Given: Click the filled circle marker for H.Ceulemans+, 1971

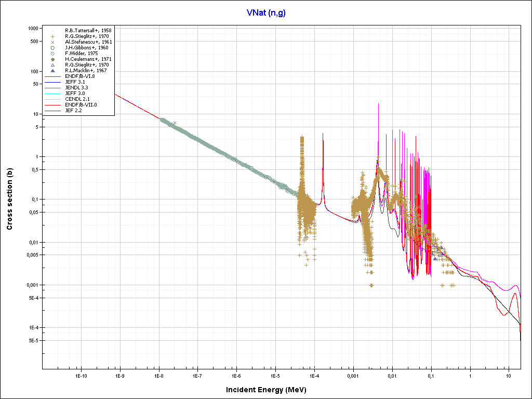Looking at the screenshot, I should point(53,59).
